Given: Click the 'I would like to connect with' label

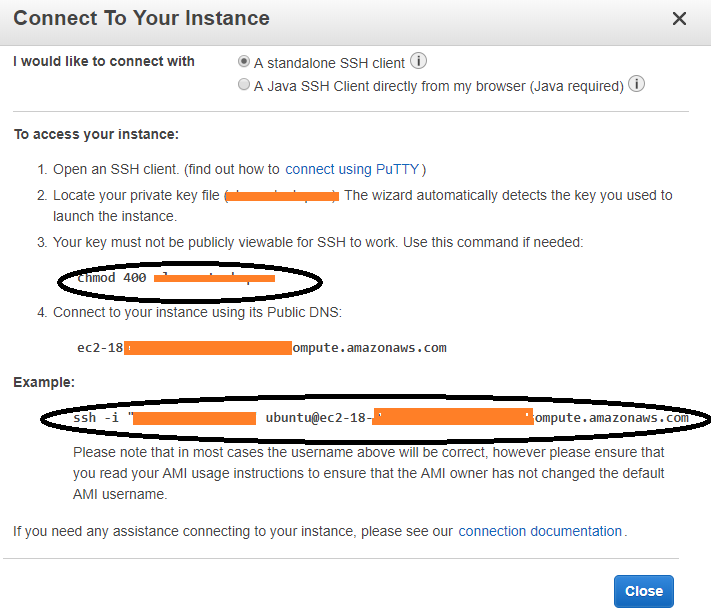Looking at the screenshot, I should (104, 61).
